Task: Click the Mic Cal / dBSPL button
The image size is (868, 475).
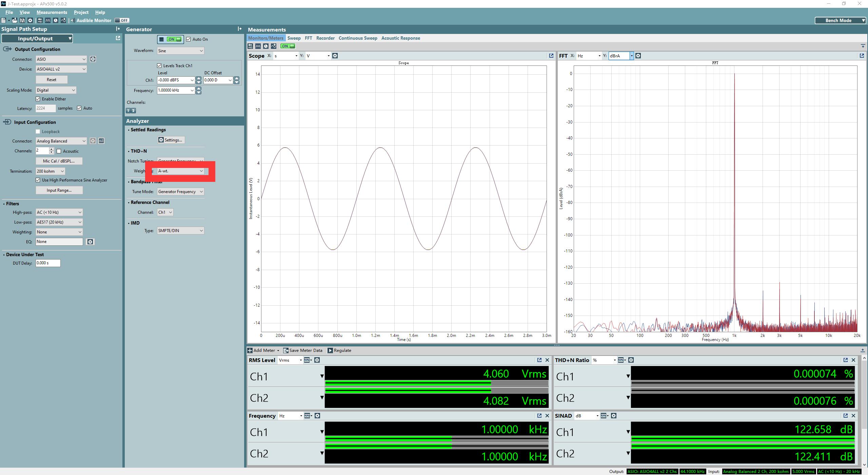Action: coord(59,161)
